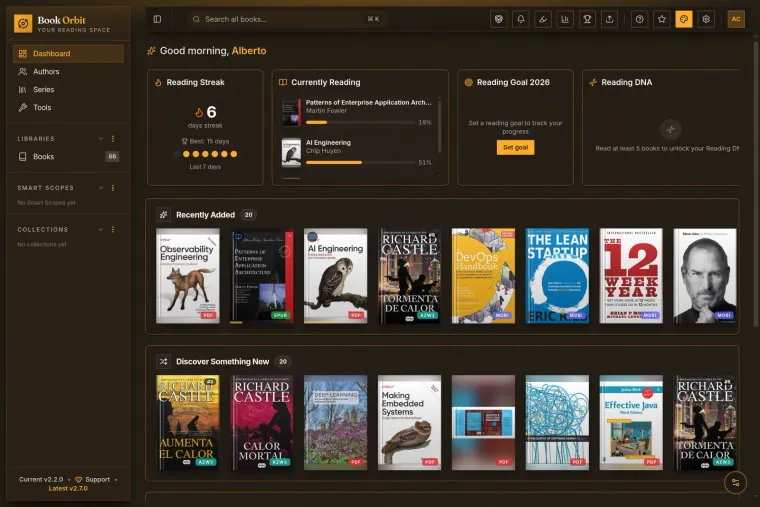760x507 pixels.
Task: Open Collections three-dot menu
Action: pos(113,229)
